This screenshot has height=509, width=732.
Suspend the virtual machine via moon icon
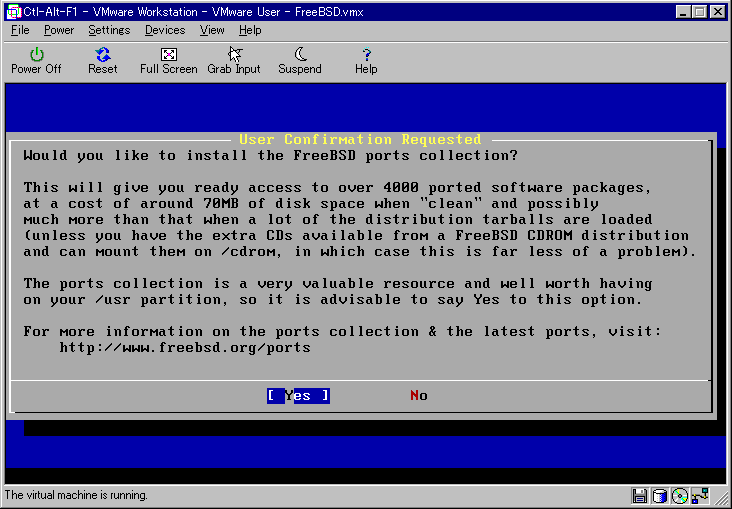301,54
